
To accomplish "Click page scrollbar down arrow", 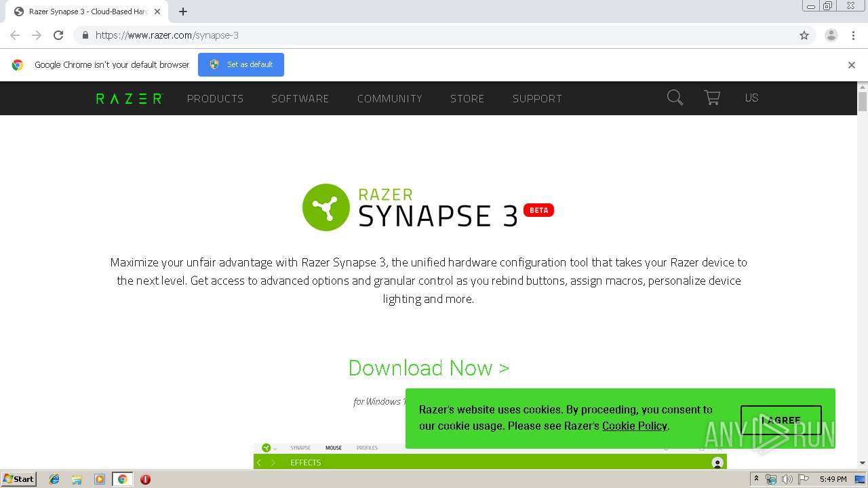I will [863, 463].
